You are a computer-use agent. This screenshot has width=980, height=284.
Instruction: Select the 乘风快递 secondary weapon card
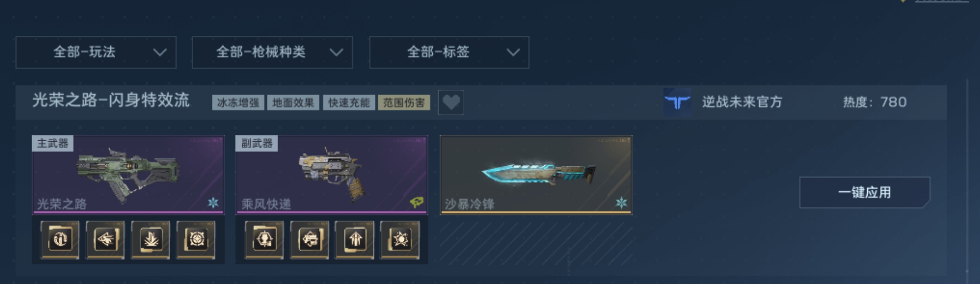(332, 175)
